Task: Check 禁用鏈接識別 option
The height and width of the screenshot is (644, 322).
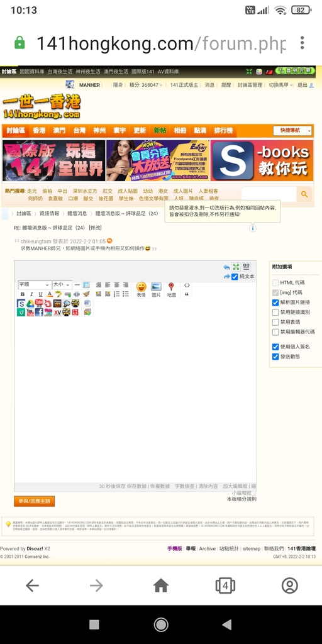Action: click(x=275, y=313)
